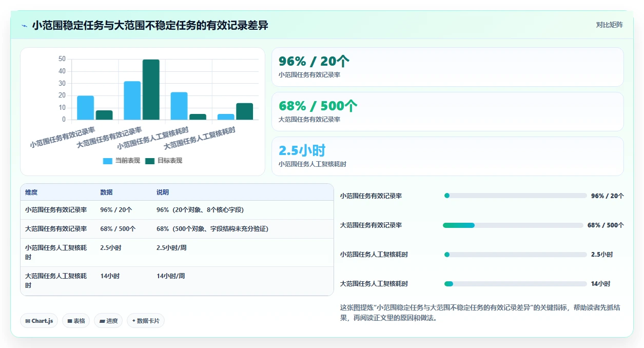Toggle the 当前表现 legend item in the chart

tap(122, 161)
